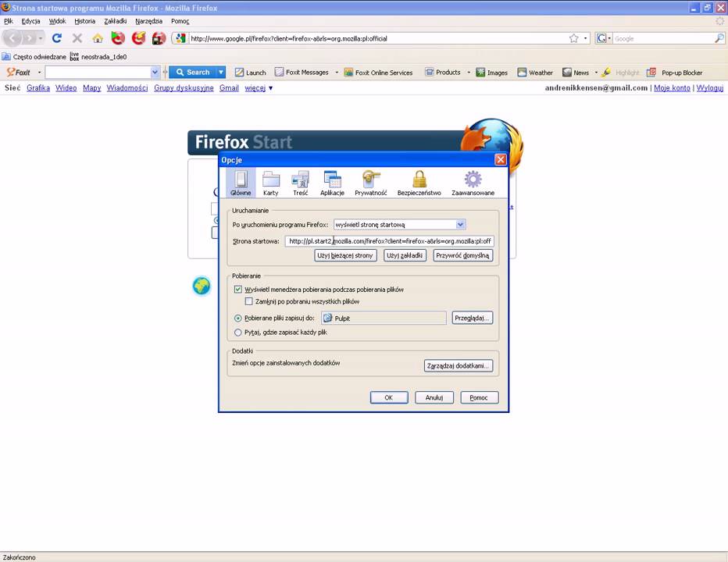Viewport: 728px width, 562px height.
Task: Expand the Po uruchomieniu programu Firefox dropdown
Action: click(460, 225)
